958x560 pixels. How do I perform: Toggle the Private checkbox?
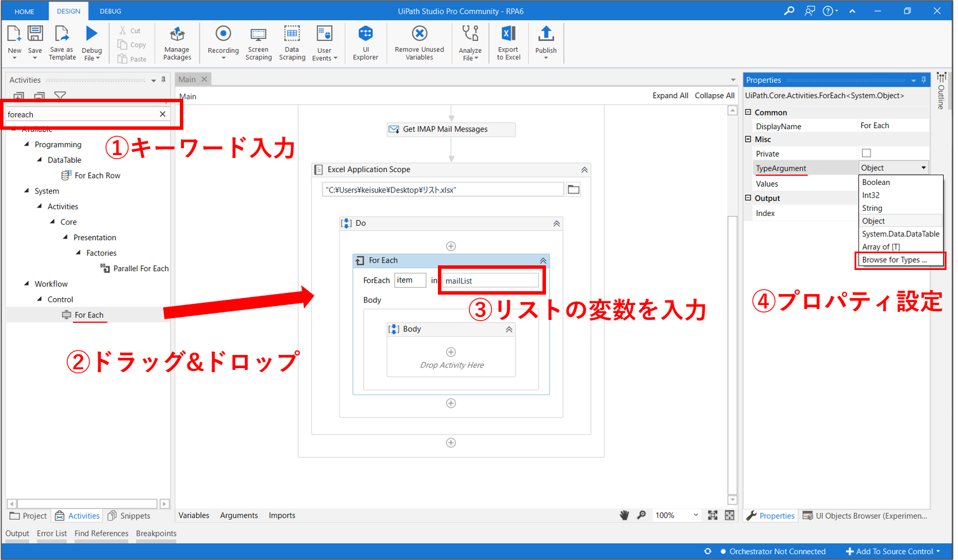click(x=866, y=153)
